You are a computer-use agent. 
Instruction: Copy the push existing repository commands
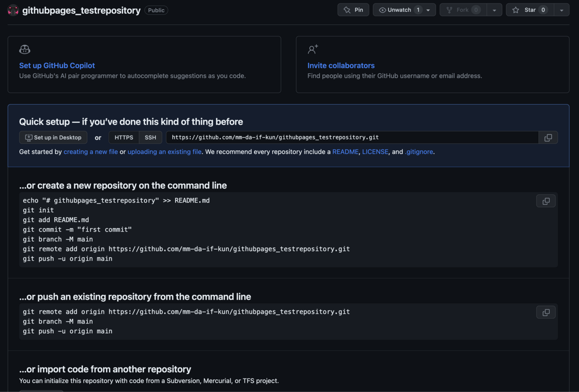coord(546,312)
